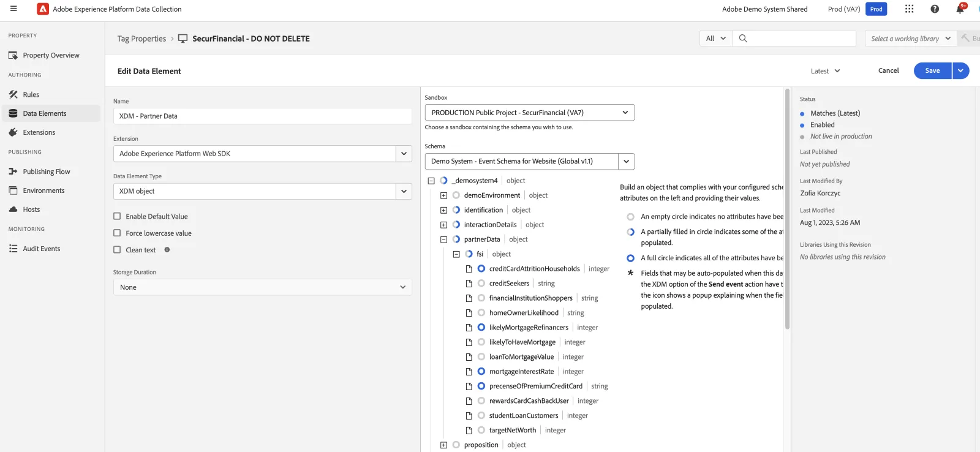
Task: Enable the Default Value checkbox
Action: pos(117,216)
